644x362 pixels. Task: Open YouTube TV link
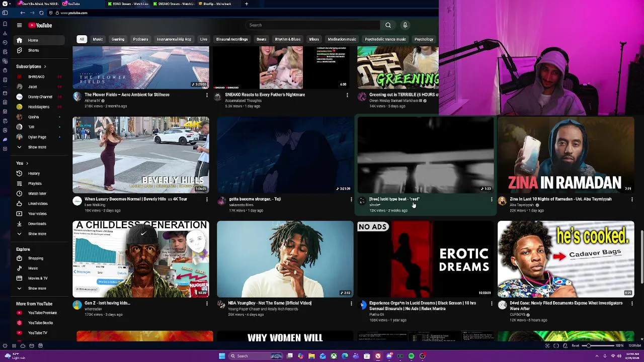pos(39,333)
